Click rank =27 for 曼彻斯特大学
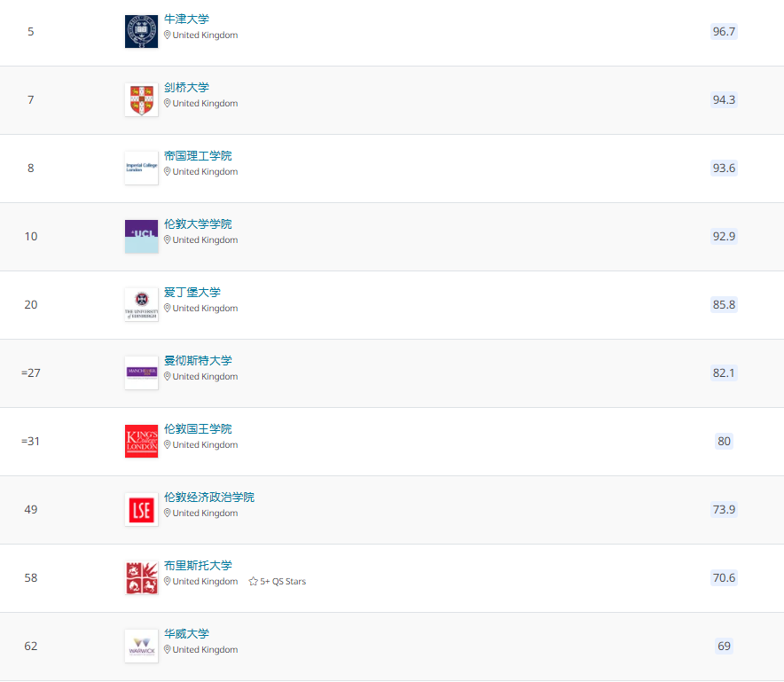The image size is (784, 682). point(31,373)
